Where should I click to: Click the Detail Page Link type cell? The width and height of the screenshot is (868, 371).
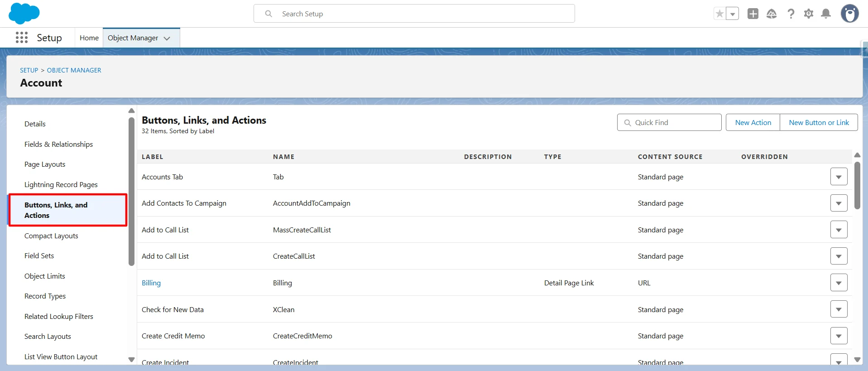tap(569, 283)
